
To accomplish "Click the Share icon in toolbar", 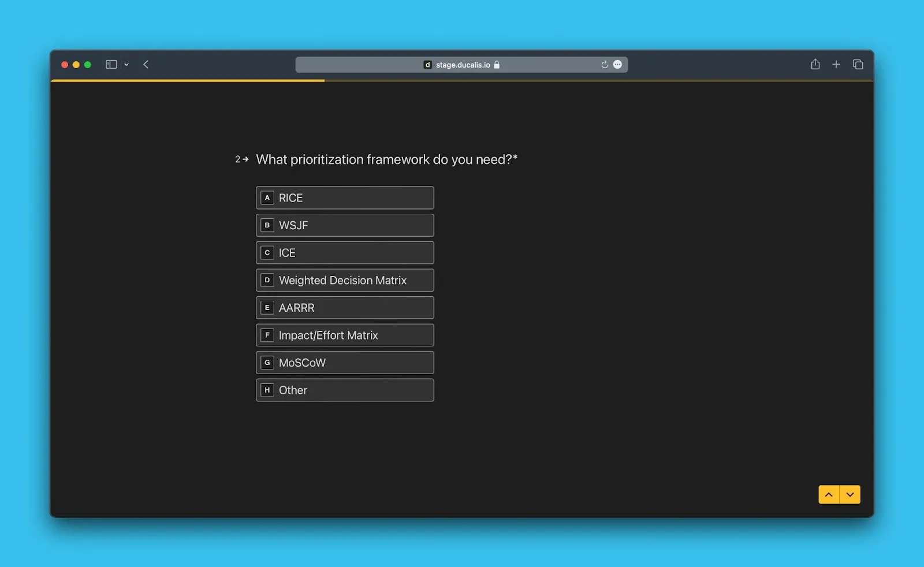I will (x=815, y=65).
